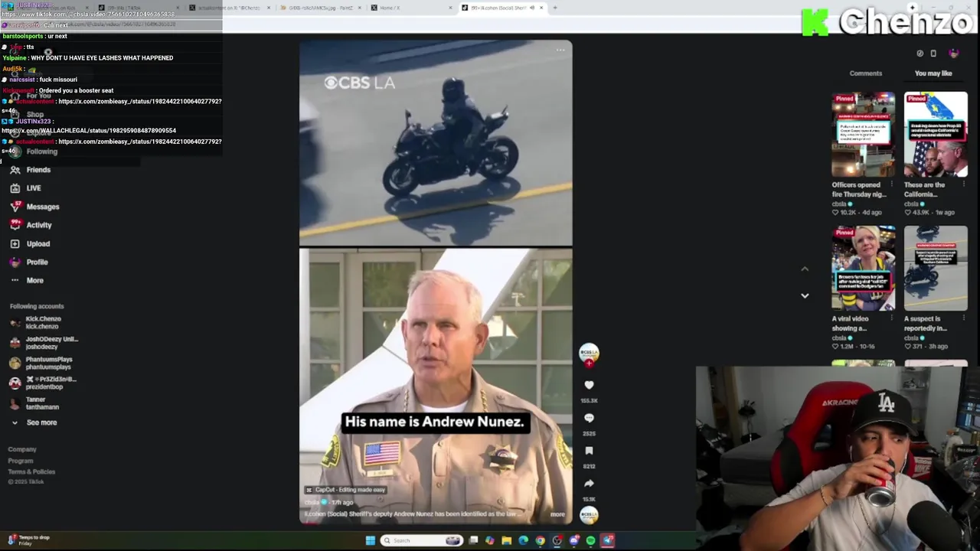Open Task View from taskbar
Image resolution: width=980 pixels, height=551 pixels.
coord(473,540)
